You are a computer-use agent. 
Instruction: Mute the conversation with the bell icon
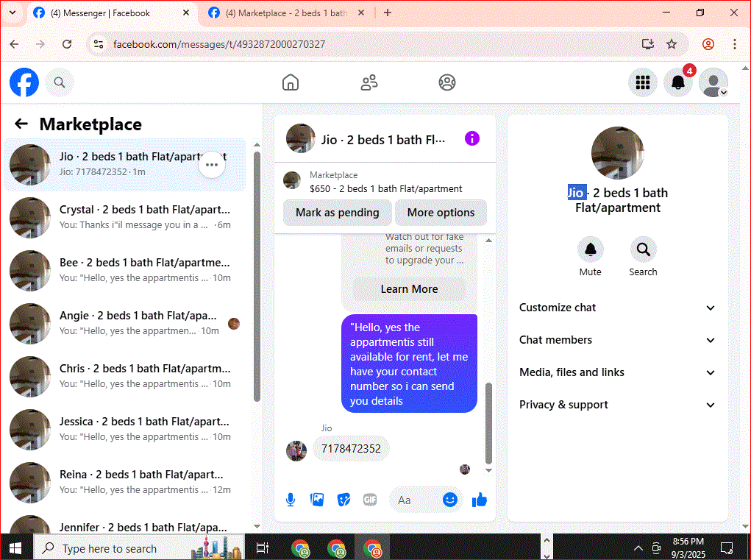(590, 249)
